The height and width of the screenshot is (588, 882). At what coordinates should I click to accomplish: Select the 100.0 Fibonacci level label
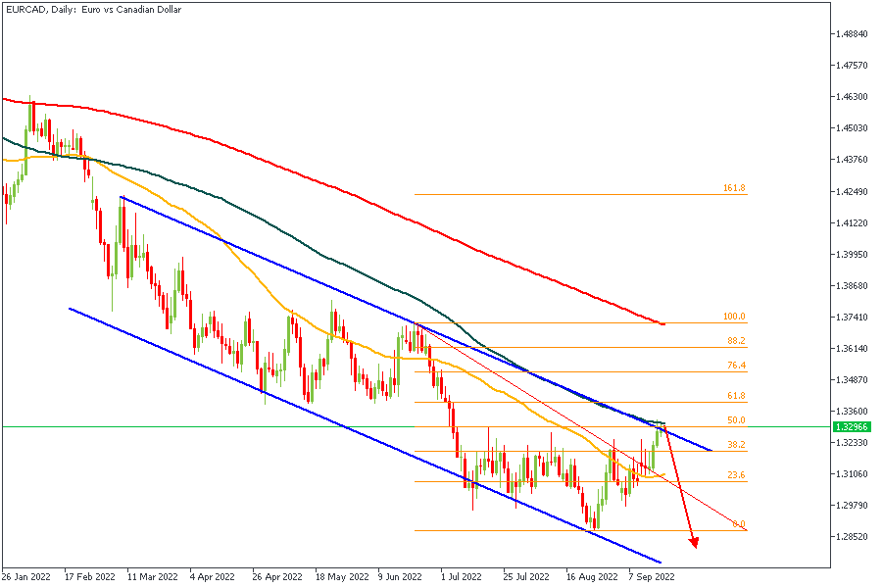click(x=734, y=317)
